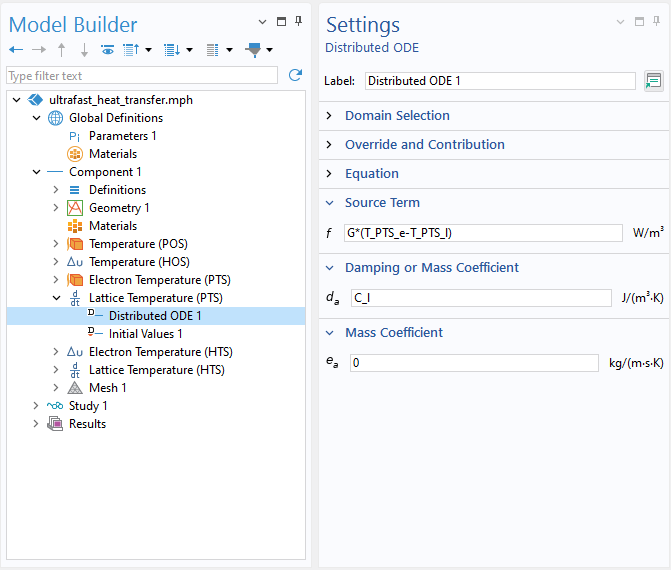
Task: Click the Global Definitions globe icon
Action: tap(56, 118)
